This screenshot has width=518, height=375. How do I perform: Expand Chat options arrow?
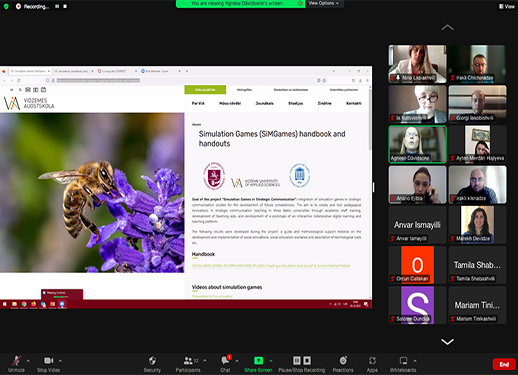237,361
